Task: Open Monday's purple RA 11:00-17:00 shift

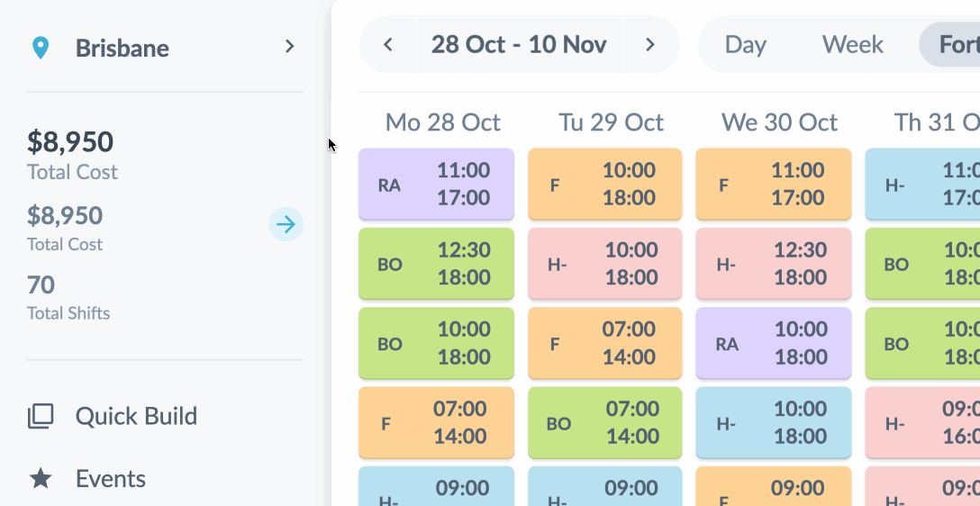Action: pyautogui.click(x=436, y=185)
